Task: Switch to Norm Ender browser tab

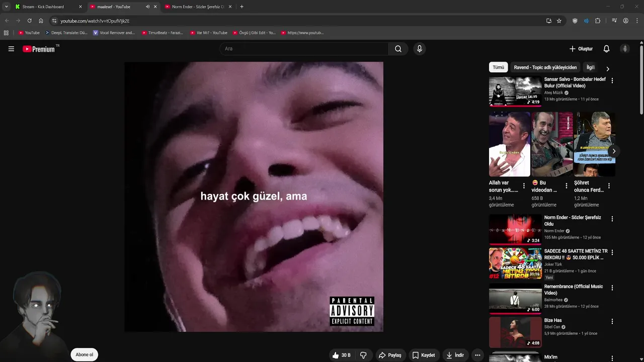Action: click(198, 7)
